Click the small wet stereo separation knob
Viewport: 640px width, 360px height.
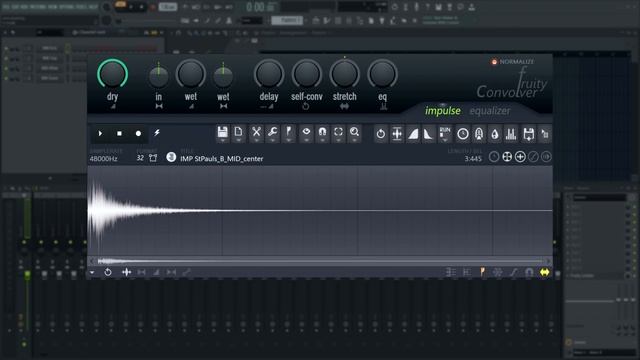223,77
